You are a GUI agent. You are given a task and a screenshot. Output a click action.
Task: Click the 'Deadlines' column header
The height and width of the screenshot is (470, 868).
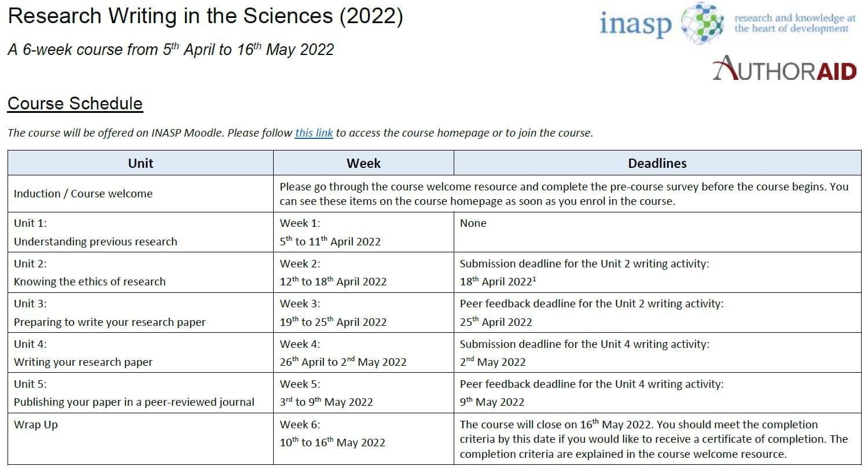[x=657, y=163]
